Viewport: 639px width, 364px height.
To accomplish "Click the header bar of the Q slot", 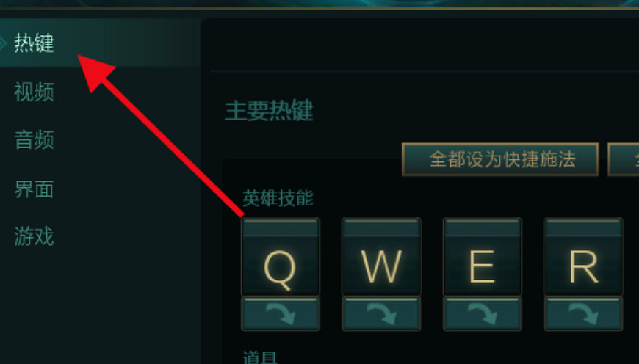I will (x=281, y=227).
